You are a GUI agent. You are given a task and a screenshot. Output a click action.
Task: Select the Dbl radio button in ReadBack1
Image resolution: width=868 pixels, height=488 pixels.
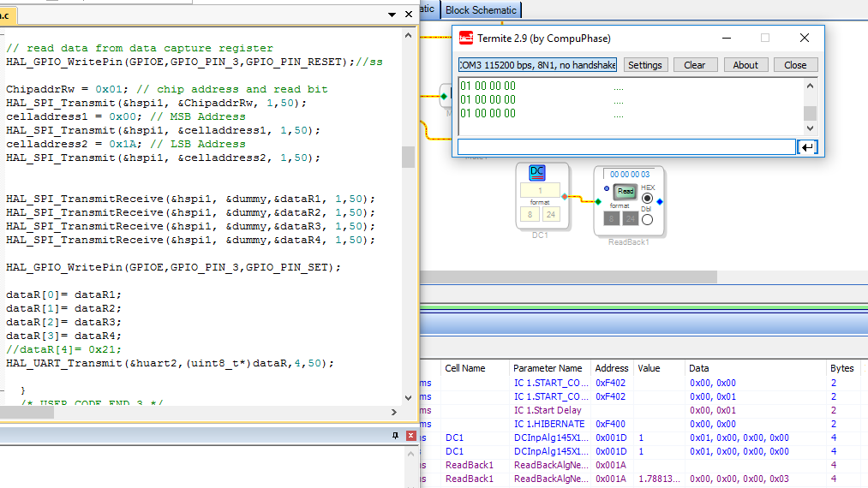pos(647,220)
